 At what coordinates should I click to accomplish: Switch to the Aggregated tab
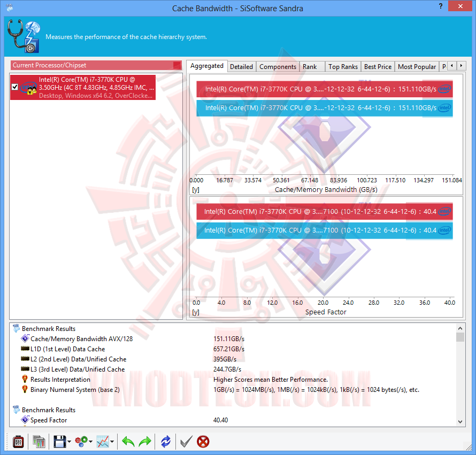pyautogui.click(x=207, y=66)
